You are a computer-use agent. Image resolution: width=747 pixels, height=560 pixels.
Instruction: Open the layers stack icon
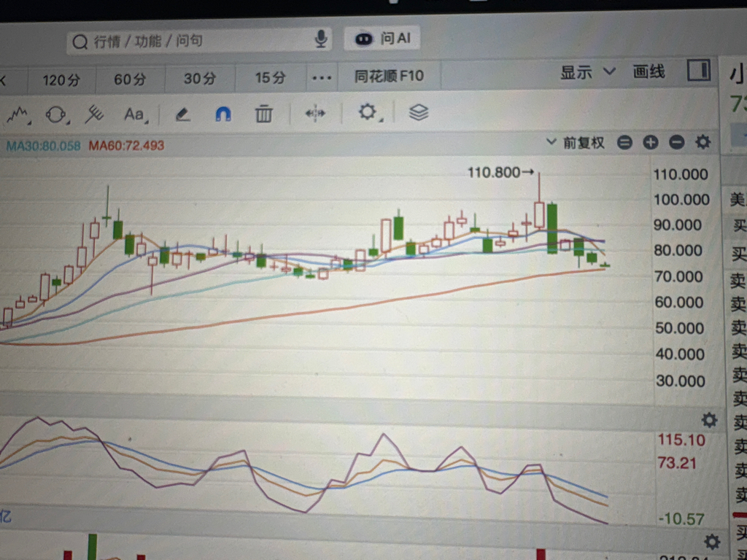pos(418,112)
